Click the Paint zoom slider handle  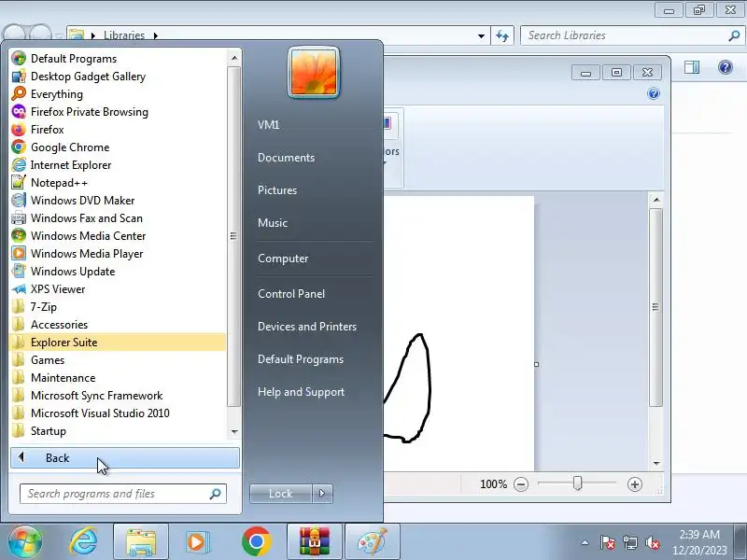click(x=577, y=483)
